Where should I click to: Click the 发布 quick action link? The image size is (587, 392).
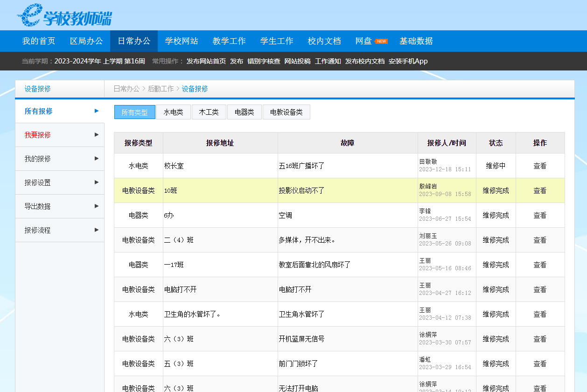click(x=237, y=61)
